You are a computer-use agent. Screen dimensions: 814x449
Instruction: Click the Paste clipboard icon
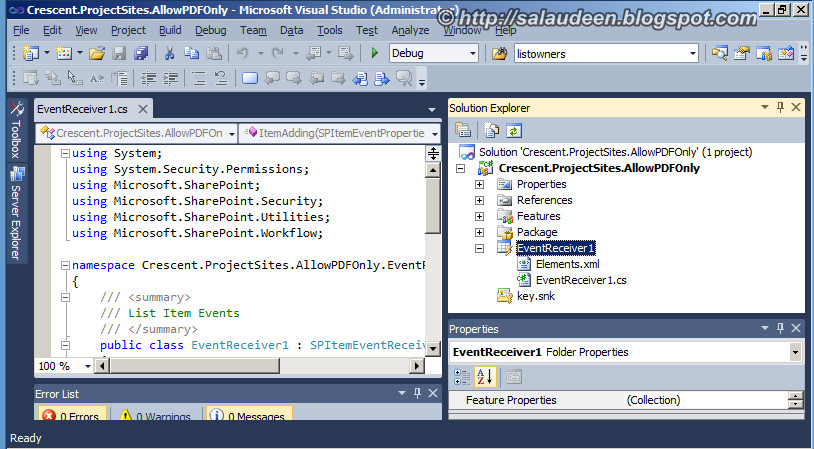tap(214, 53)
